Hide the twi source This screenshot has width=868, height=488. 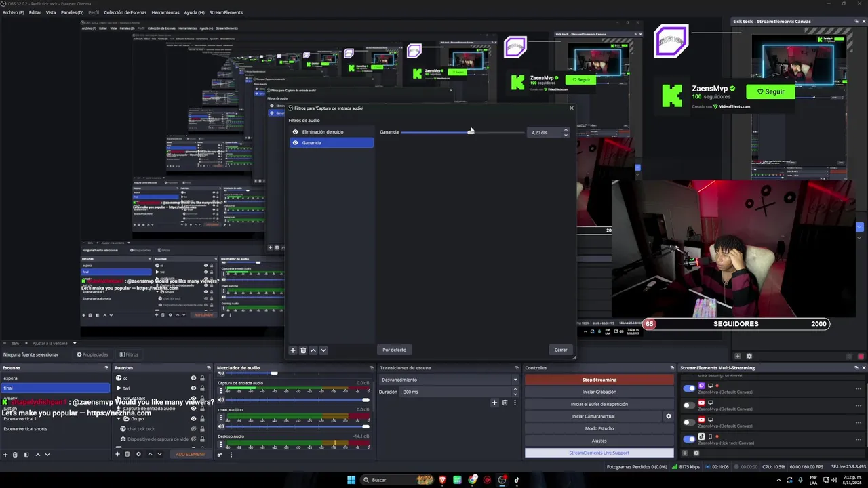pos(193,388)
